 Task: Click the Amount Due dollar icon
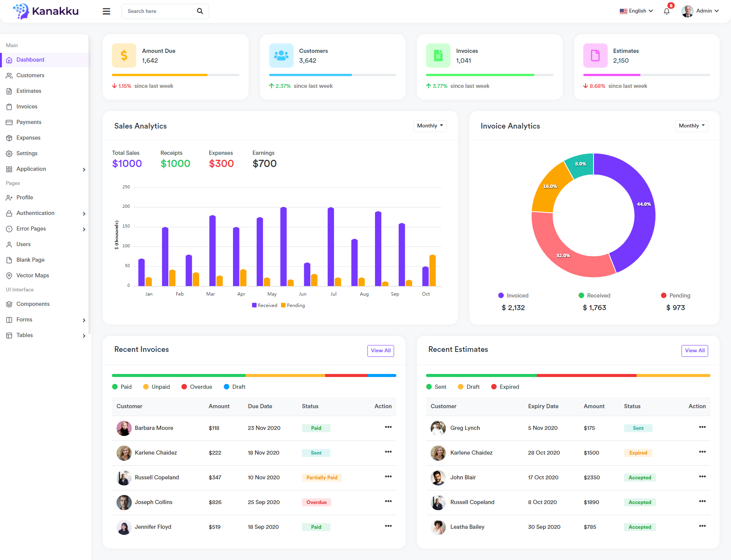click(124, 56)
